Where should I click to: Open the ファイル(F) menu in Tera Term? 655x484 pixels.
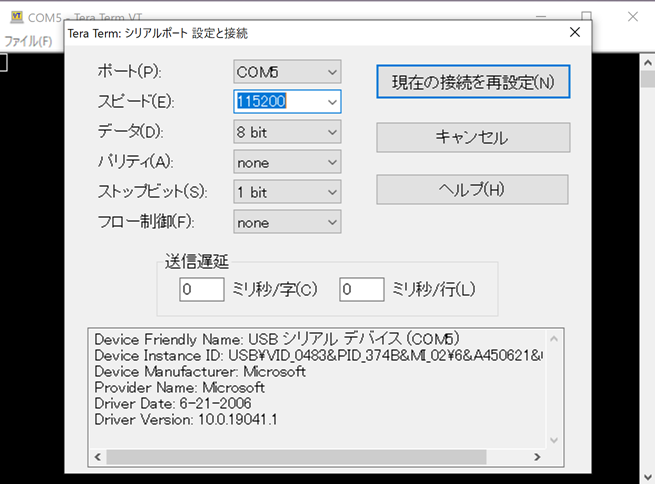point(28,41)
